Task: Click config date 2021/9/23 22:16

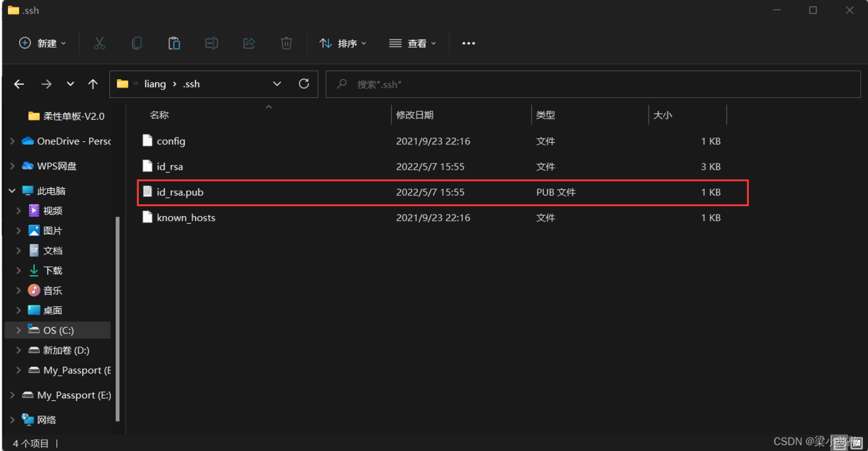Action: (x=433, y=141)
